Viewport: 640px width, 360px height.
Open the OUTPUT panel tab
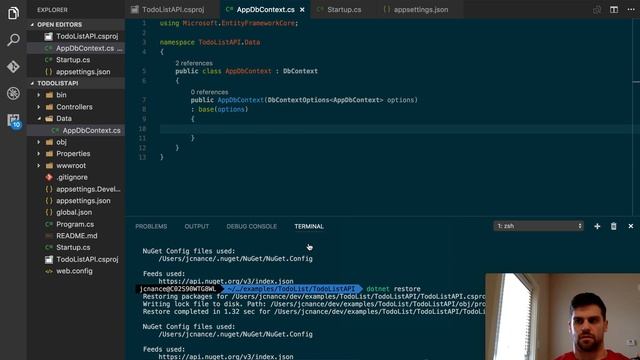point(196,227)
